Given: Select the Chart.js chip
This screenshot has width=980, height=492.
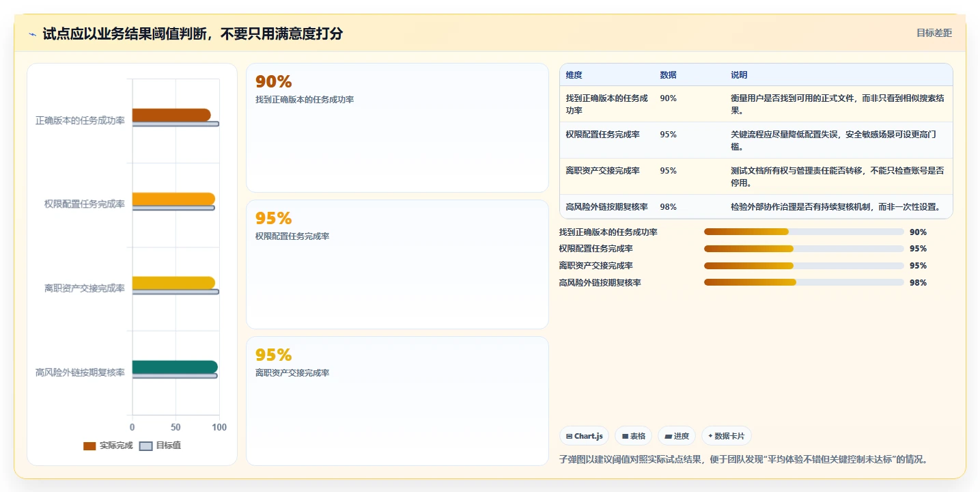Looking at the screenshot, I should [x=585, y=436].
